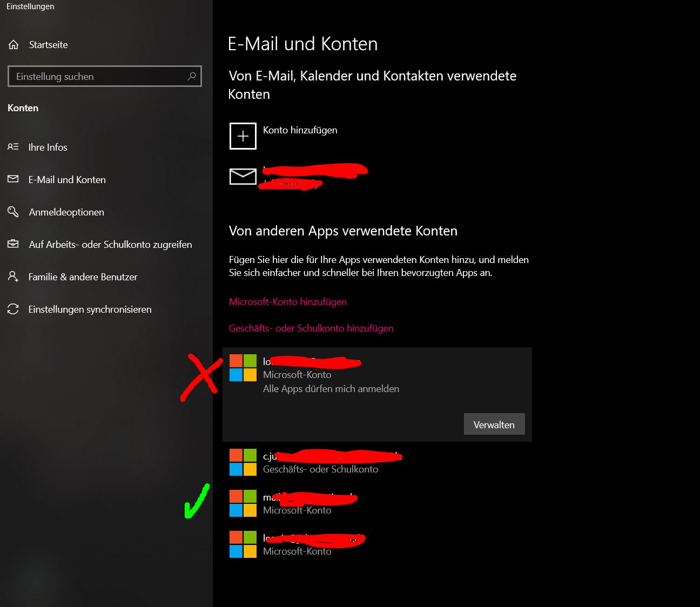
Task: Click the sync arrows icon
Action: [13, 309]
